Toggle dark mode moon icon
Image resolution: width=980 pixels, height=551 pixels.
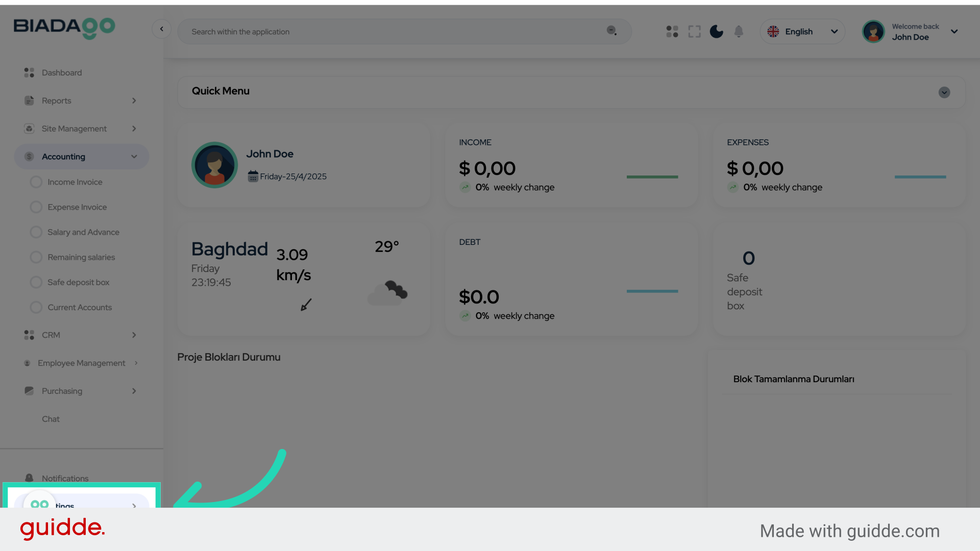[x=716, y=32]
